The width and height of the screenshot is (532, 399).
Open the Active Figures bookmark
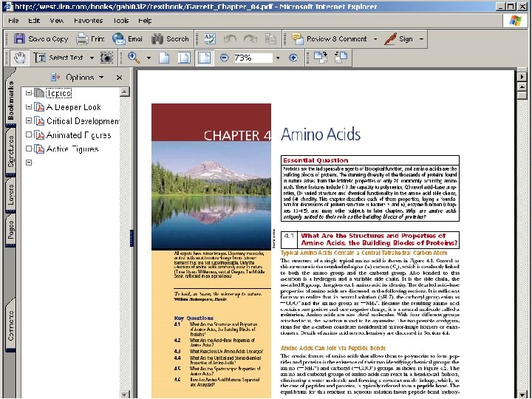point(72,149)
